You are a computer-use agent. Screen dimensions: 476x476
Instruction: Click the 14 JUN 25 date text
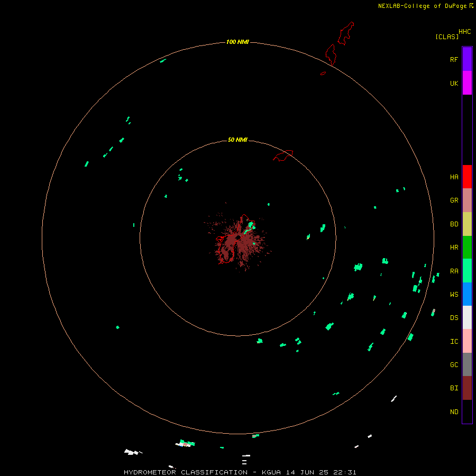coord(307,472)
